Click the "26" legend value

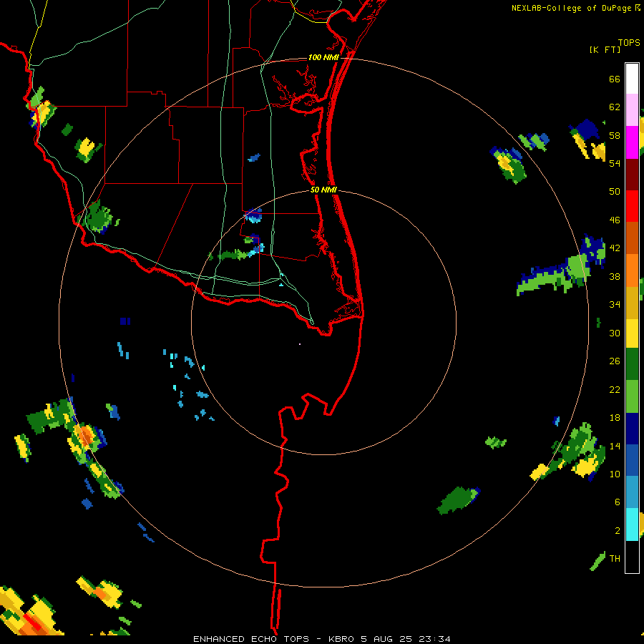click(x=615, y=361)
